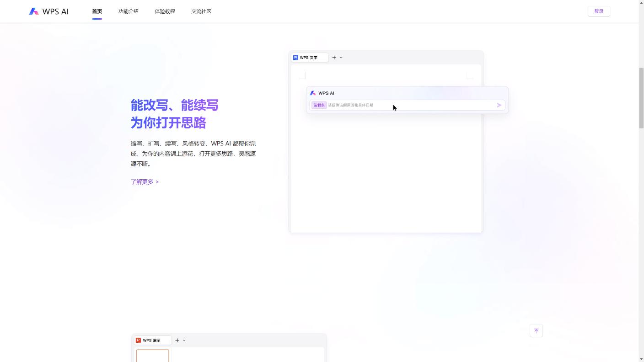Click the plus icon beside WPS 演示 tab
The image size is (644, 362).
point(177,340)
